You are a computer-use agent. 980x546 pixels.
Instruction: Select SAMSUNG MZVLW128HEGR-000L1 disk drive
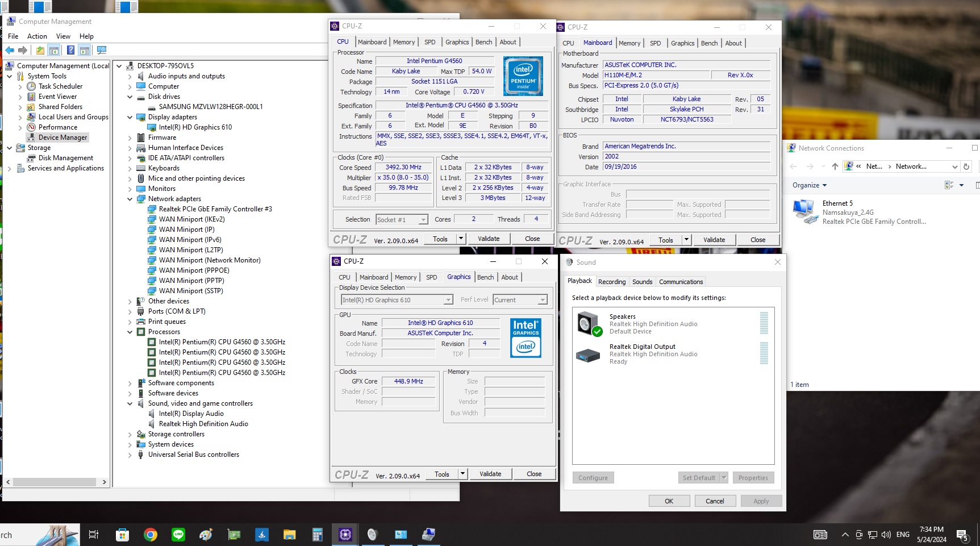pyautogui.click(x=210, y=107)
